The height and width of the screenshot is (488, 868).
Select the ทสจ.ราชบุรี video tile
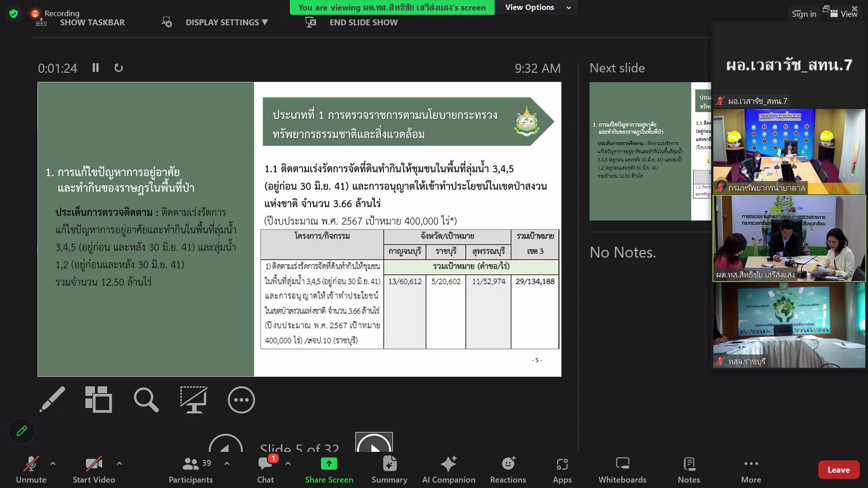click(x=789, y=325)
